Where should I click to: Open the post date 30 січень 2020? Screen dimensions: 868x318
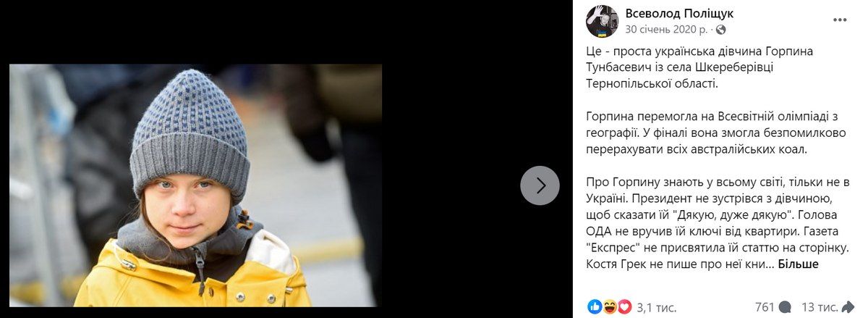[666, 30]
